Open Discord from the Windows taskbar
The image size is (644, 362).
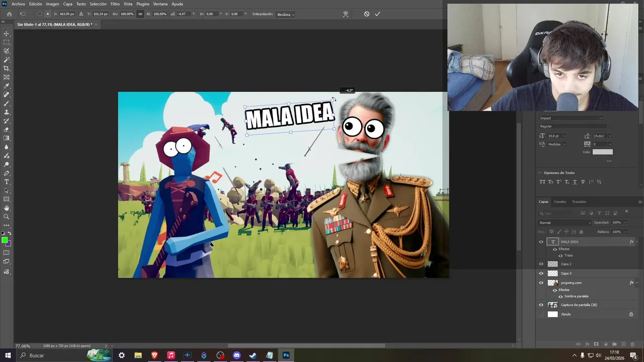(x=236, y=355)
